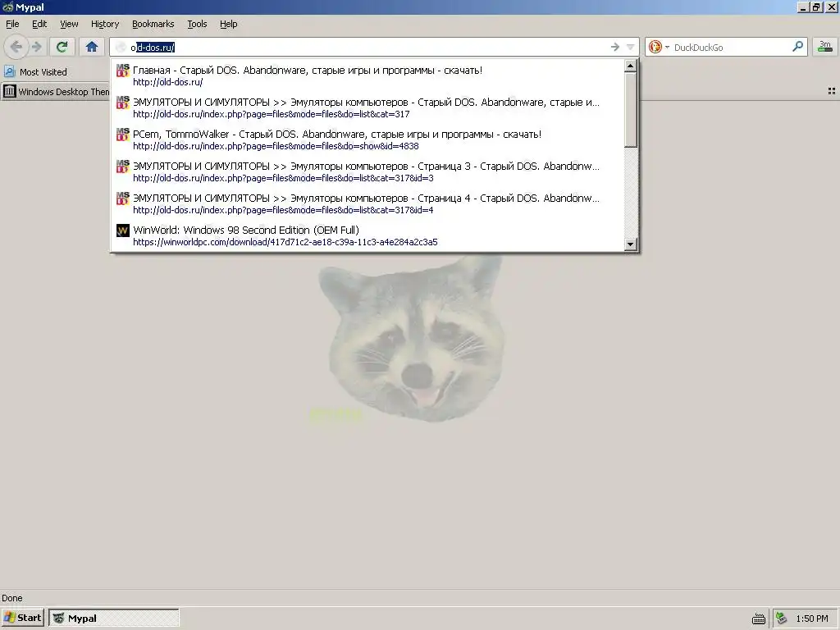Viewport: 840px width, 630px height.
Task: Click the Done status bar text
Action: 12,598
